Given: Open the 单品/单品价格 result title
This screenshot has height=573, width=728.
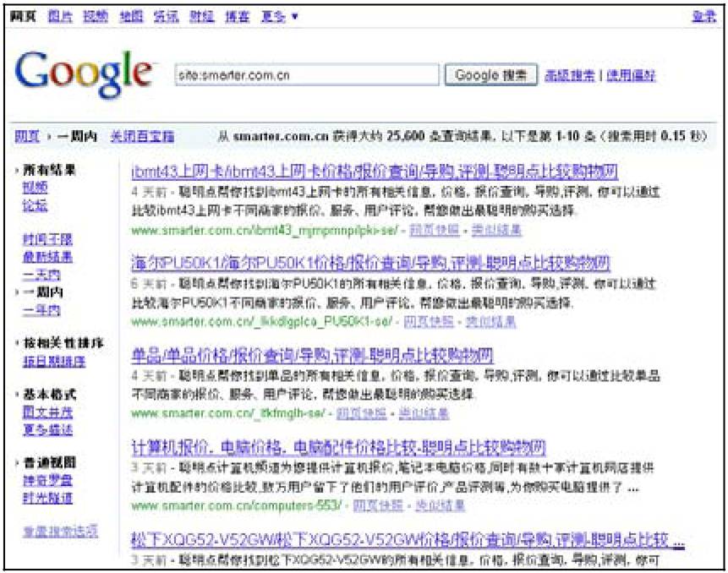Looking at the screenshot, I should coord(313,356).
